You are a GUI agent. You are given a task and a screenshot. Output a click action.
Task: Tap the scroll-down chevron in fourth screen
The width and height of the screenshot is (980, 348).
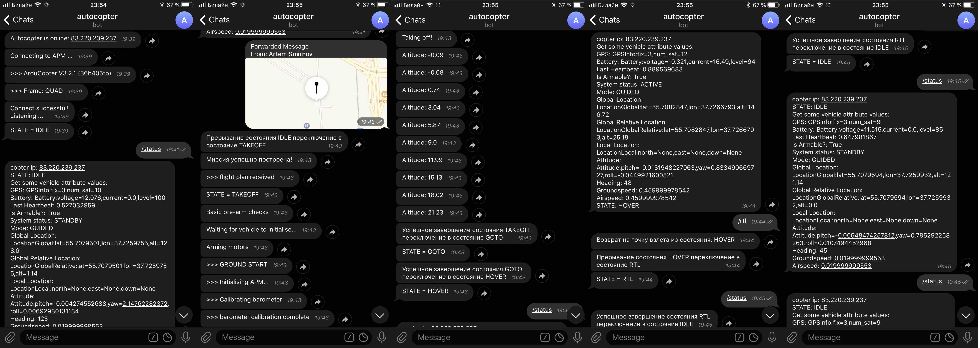(770, 315)
